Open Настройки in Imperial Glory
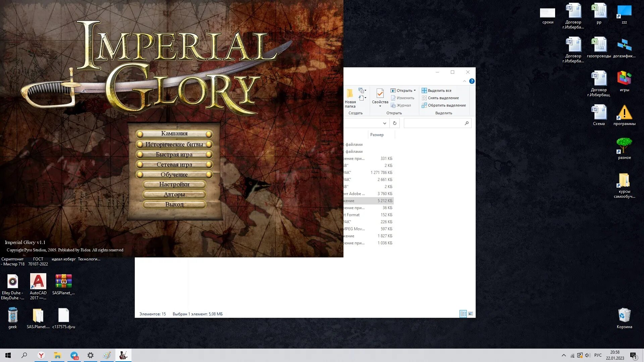The height and width of the screenshot is (362, 644). point(174,184)
